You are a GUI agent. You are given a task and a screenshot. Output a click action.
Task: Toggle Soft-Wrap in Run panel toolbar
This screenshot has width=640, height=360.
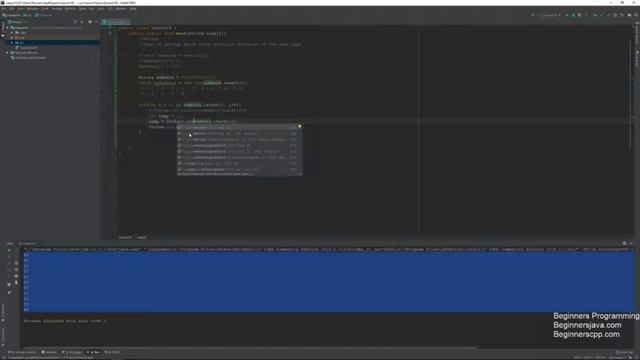16,263
